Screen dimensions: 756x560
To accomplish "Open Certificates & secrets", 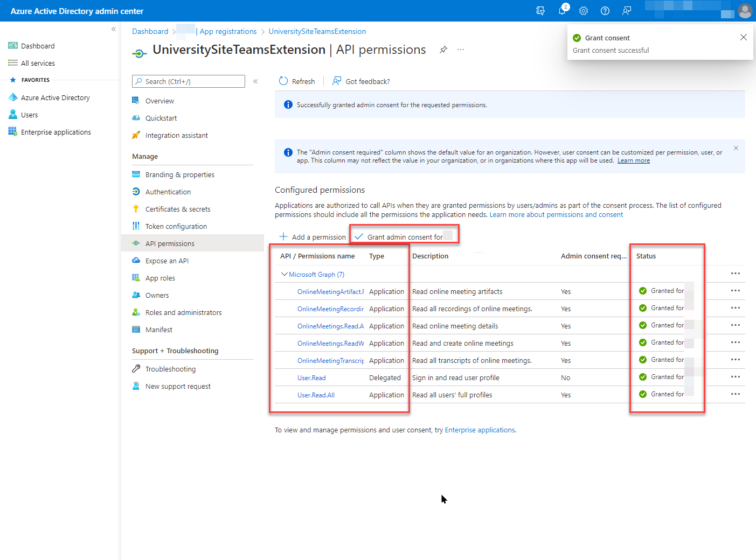I will [x=171, y=209].
